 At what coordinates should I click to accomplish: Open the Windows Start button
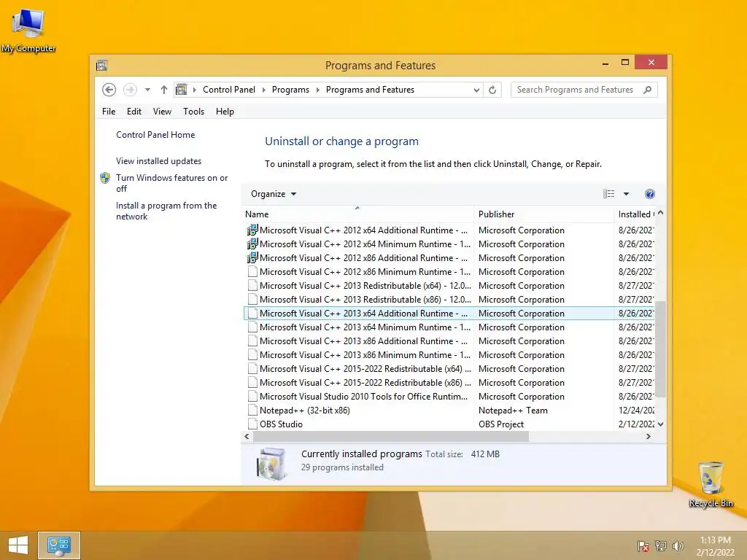click(x=18, y=545)
